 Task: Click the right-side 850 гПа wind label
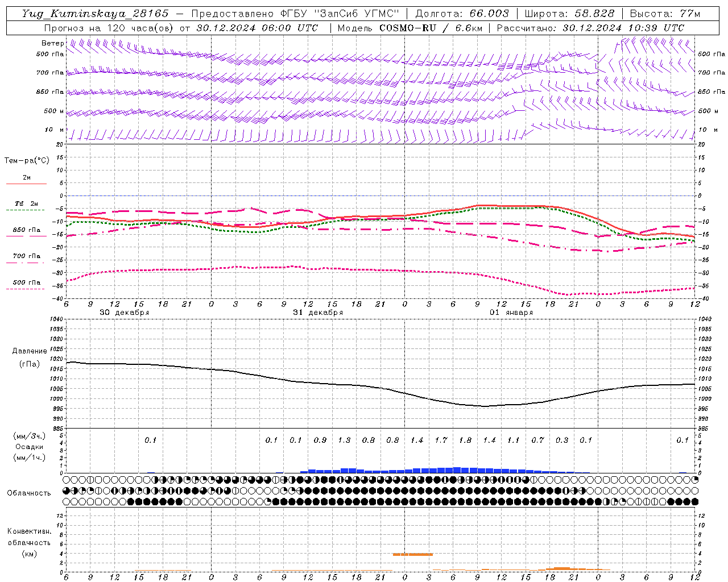712,92
